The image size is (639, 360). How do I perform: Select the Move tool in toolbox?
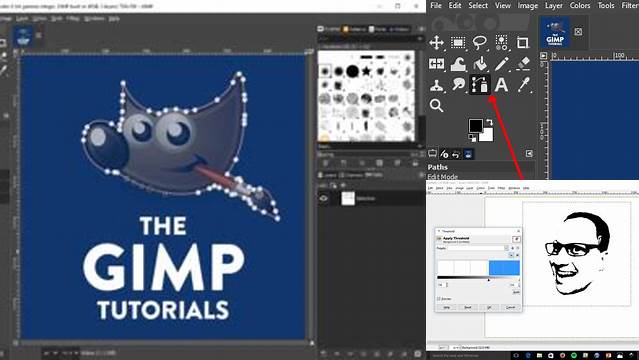[x=436, y=42]
